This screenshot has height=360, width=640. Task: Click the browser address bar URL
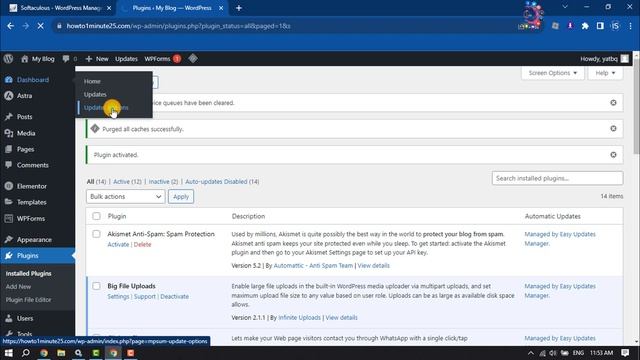[178, 26]
